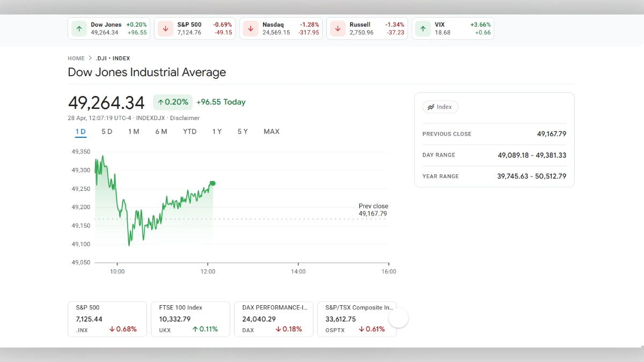Viewport: 644px width, 362px height.
Task: Click the zigzag chart icon in the Index chip
Action: (x=432, y=107)
